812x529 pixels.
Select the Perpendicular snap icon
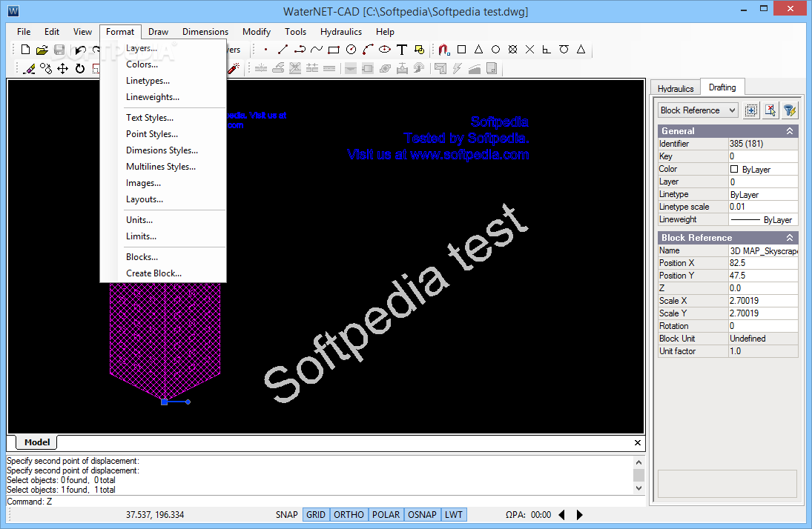(547, 50)
